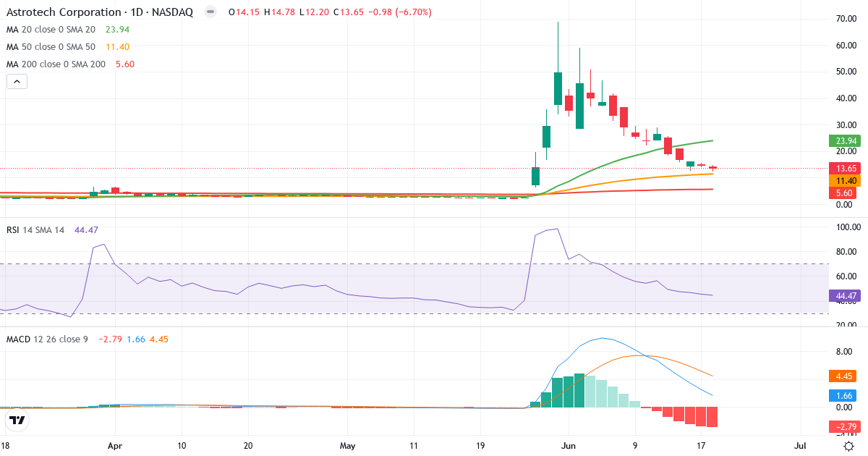Viewport: 868px width, 456px height.
Task: Select MA 200 close SMA legend
Action: [x=70, y=64]
